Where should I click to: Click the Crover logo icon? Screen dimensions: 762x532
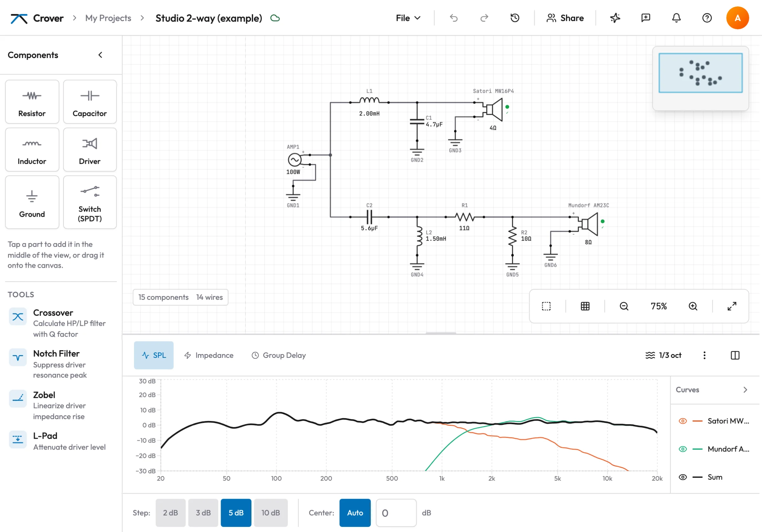19,18
